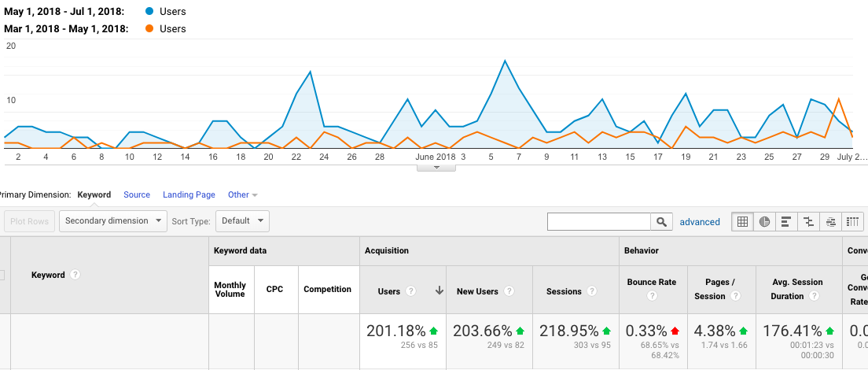Switch to the pie chart percentage view
Viewport: 868px width, 370px height.
[x=764, y=221]
